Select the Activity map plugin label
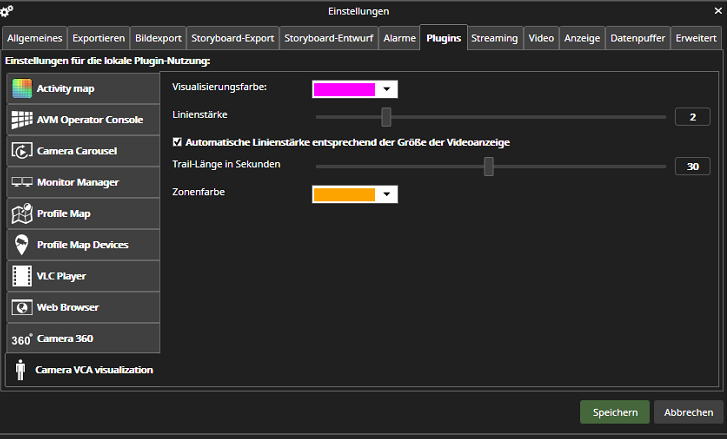This screenshot has width=727, height=439. [65, 89]
